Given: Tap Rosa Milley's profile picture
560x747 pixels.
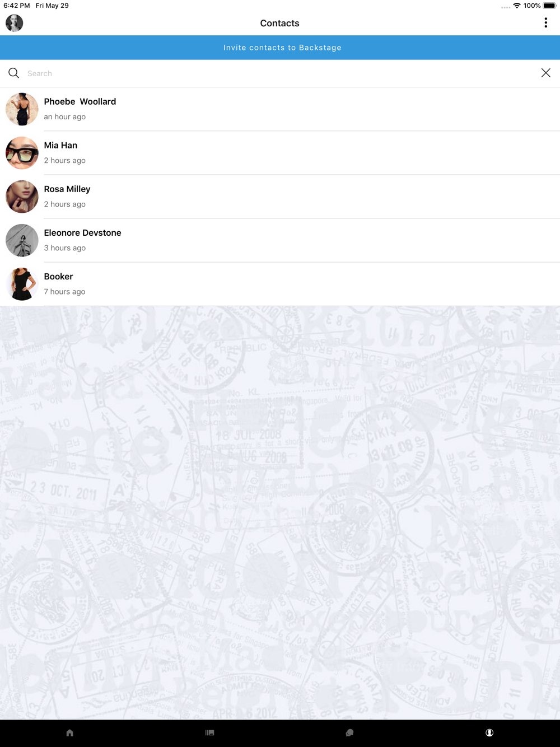Looking at the screenshot, I should (22, 197).
